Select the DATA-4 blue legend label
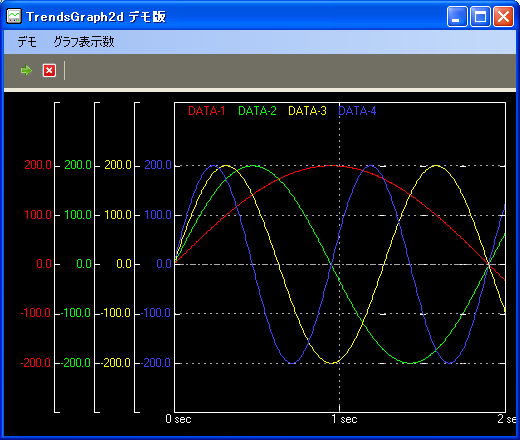Viewport: 520px width, 440px height. coord(357,111)
